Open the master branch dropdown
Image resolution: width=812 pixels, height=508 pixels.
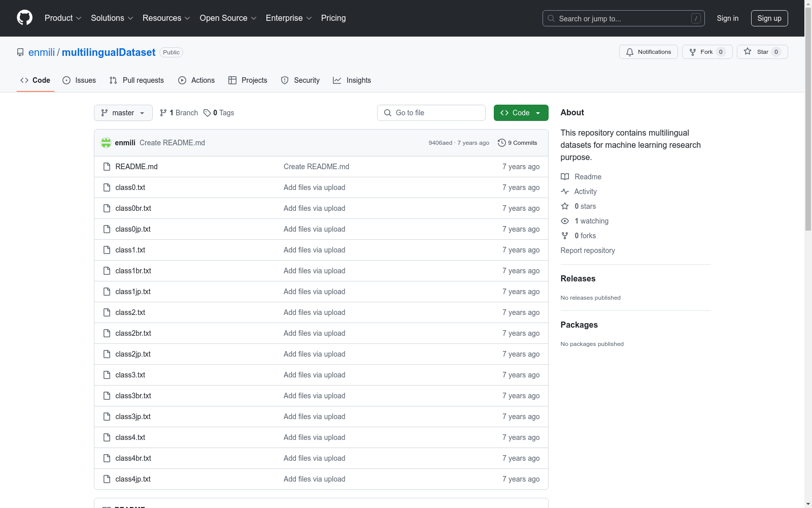tap(123, 113)
